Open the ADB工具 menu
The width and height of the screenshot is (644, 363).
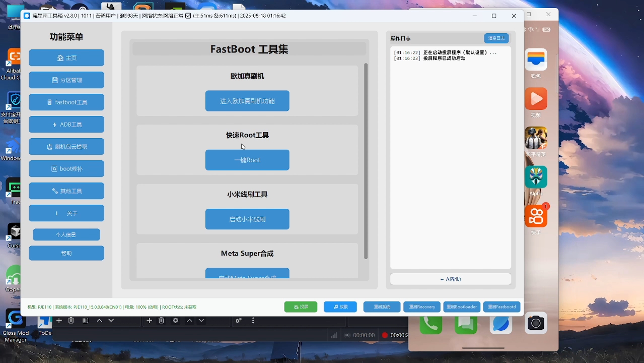[x=66, y=125]
